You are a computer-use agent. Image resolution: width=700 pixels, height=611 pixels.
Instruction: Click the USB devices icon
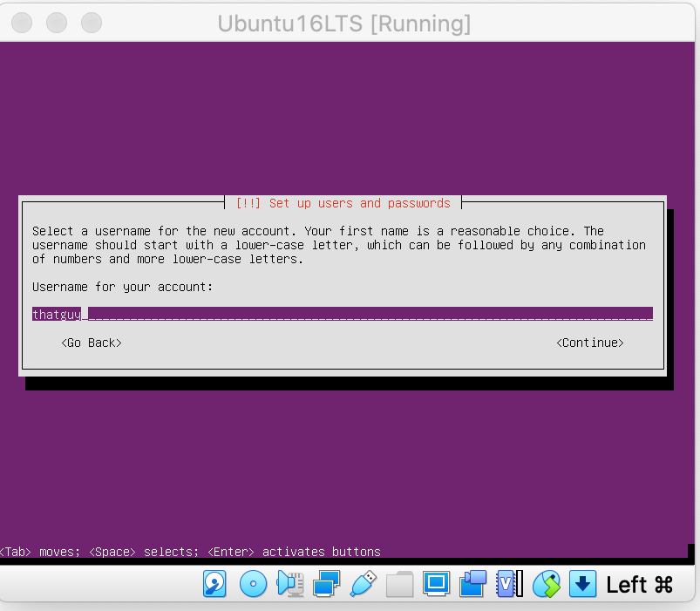364,583
